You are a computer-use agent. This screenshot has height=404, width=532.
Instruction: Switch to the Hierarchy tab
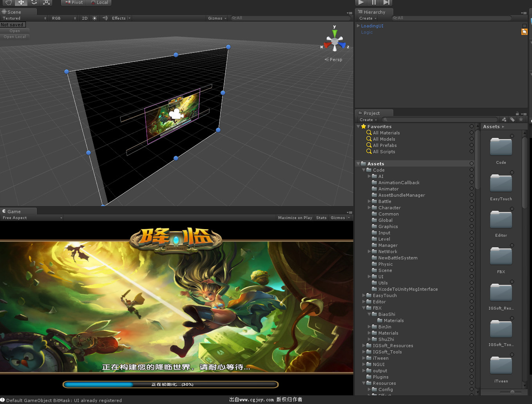coord(374,12)
